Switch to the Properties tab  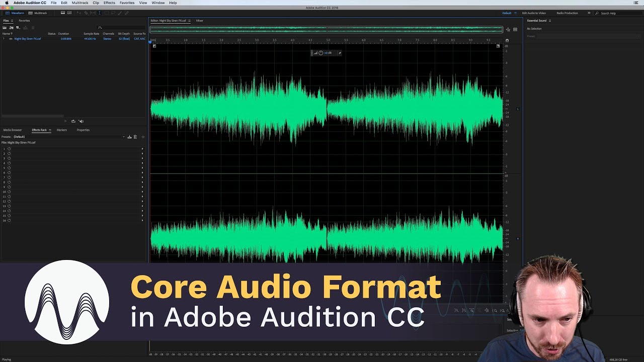(x=83, y=130)
